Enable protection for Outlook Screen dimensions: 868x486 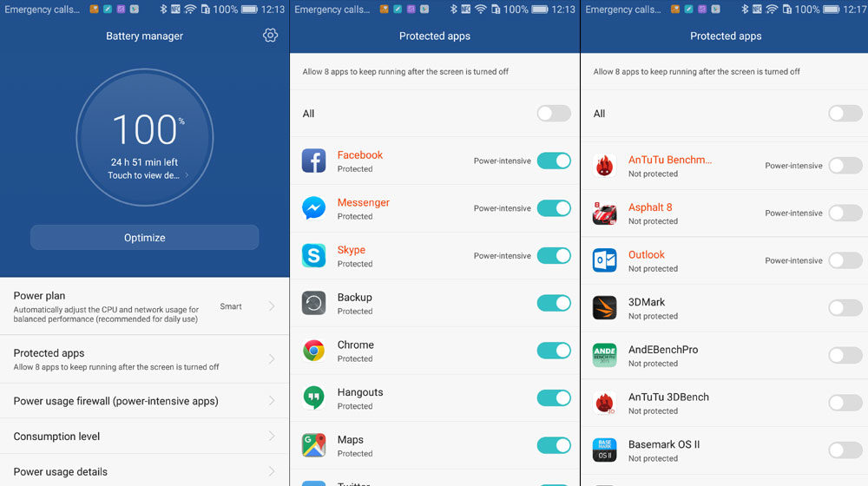(845, 260)
